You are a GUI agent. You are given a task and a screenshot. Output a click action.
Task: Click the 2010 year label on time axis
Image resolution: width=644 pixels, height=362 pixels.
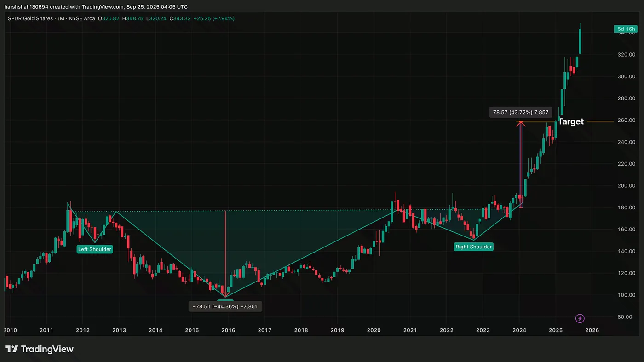[10, 330]
